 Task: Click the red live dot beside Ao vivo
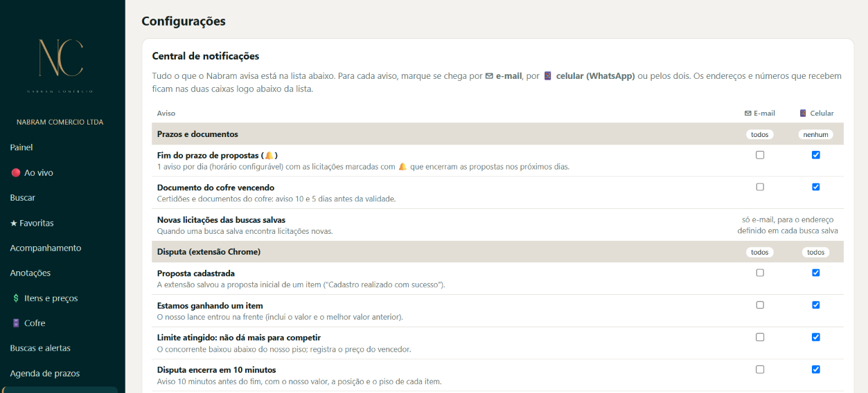pos(15,172)
